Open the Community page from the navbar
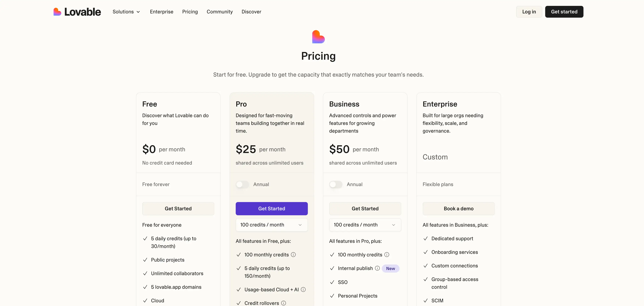Viewport: 644px width, 306px height. tap(220, 12)
